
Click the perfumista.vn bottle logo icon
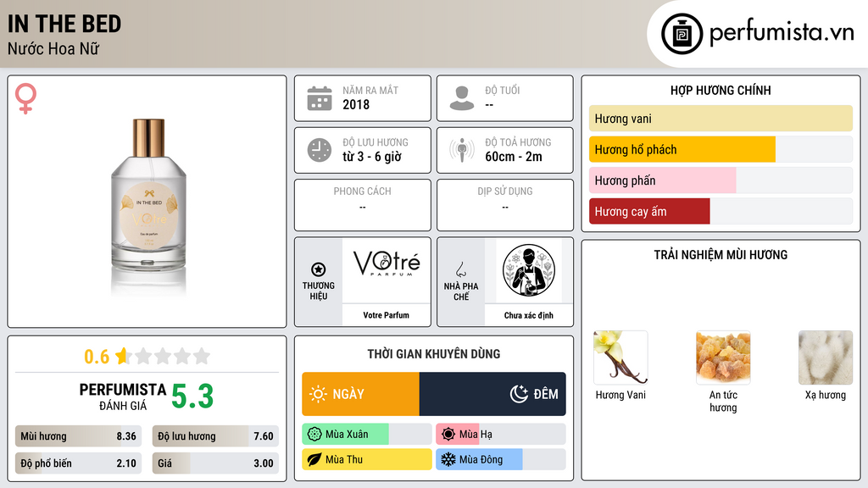click(x=682, y=34)
